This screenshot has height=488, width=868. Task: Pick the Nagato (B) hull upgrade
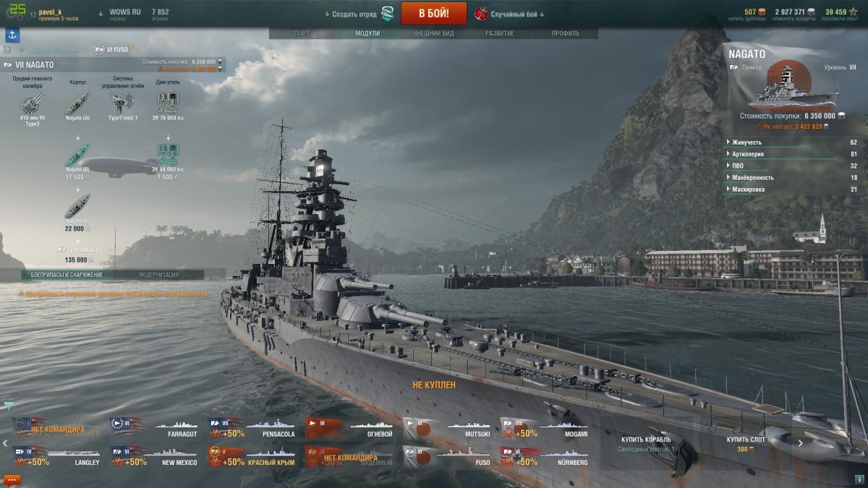coord(77,153)
